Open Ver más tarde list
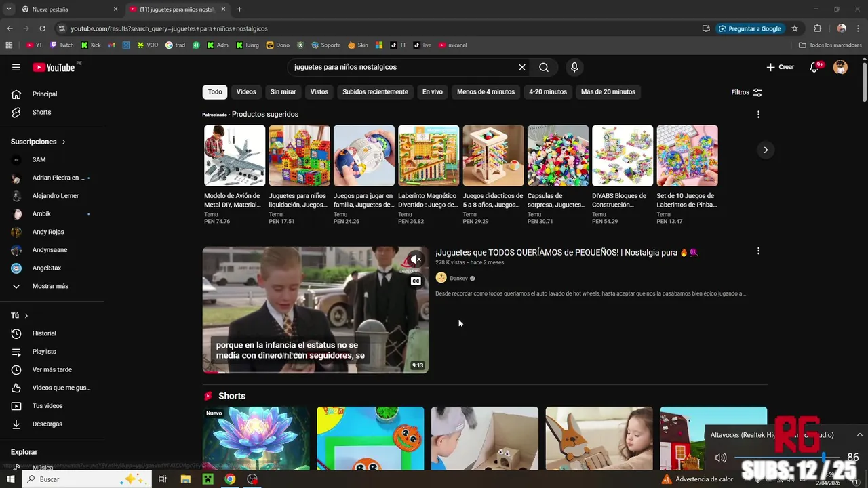Viewport: 868px width, 488px height. [x=52, y=369]
